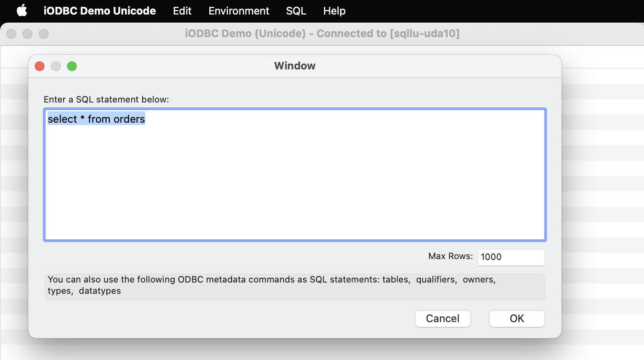Image resolution: width=644 pixels, height=360 pixels.
Task: Zoom the dialog with the green button
Action: tap(72, 66)
